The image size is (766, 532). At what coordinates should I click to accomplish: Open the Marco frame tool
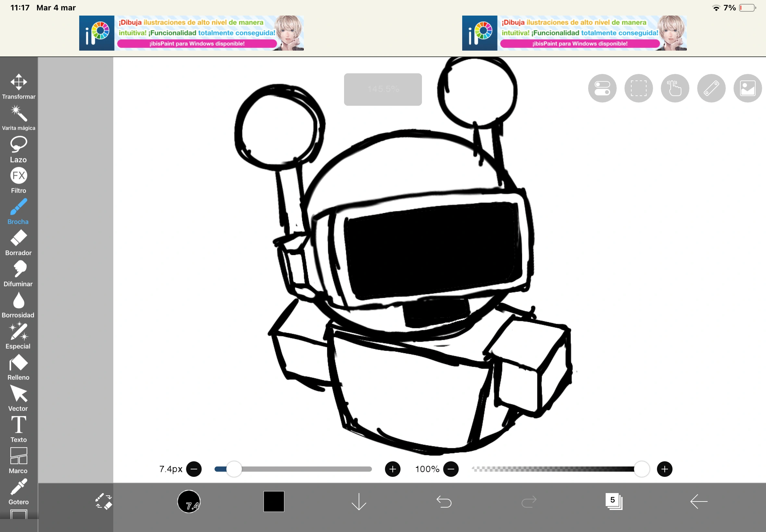coord(19,459)
